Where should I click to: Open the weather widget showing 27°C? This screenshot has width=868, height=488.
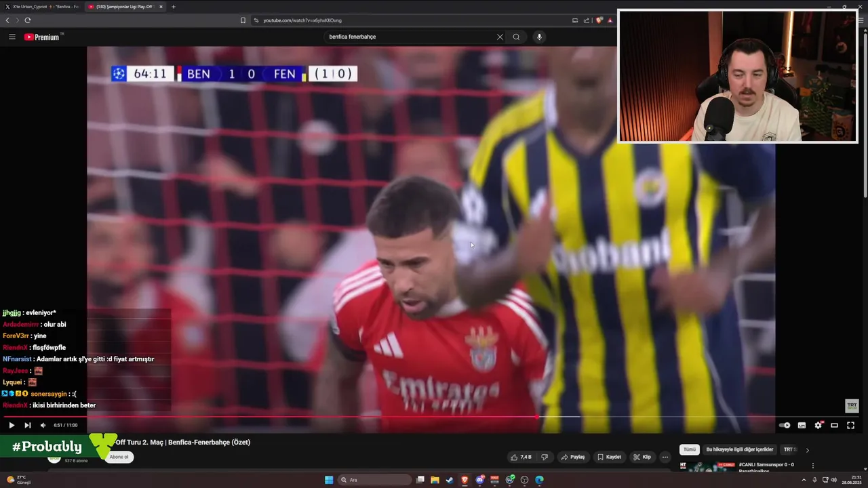tap(19, 480)
